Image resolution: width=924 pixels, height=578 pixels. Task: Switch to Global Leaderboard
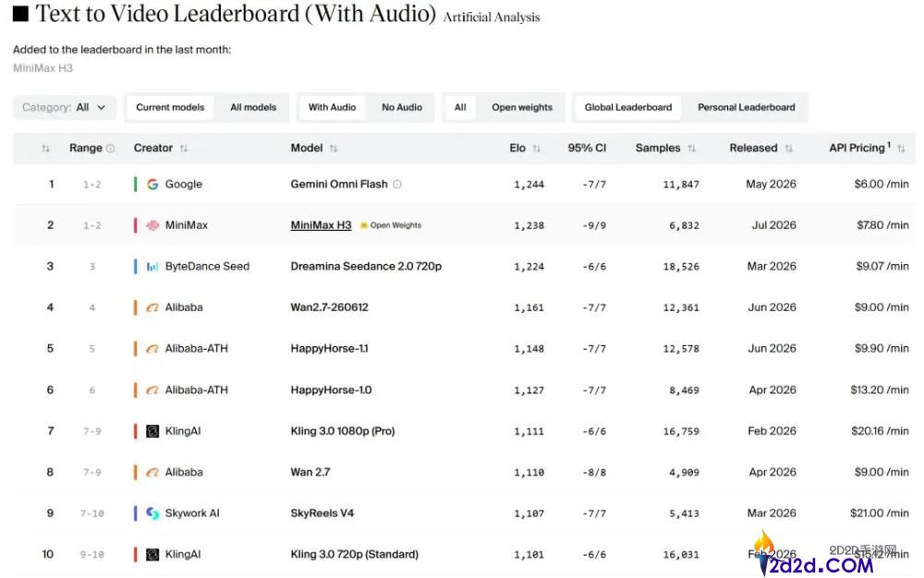click(x=628, y=107)
